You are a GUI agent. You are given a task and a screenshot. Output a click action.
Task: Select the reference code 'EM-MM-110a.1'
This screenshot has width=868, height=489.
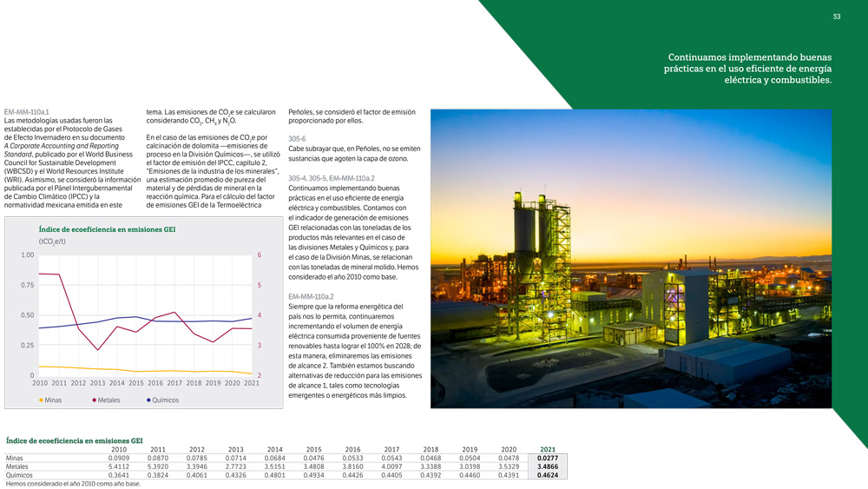[26, 112]
